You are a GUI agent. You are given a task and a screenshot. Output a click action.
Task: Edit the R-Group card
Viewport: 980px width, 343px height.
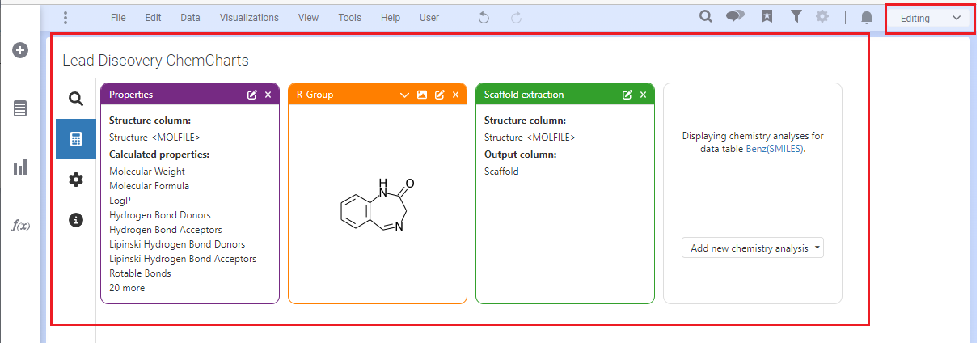click(x=440, y=95)
